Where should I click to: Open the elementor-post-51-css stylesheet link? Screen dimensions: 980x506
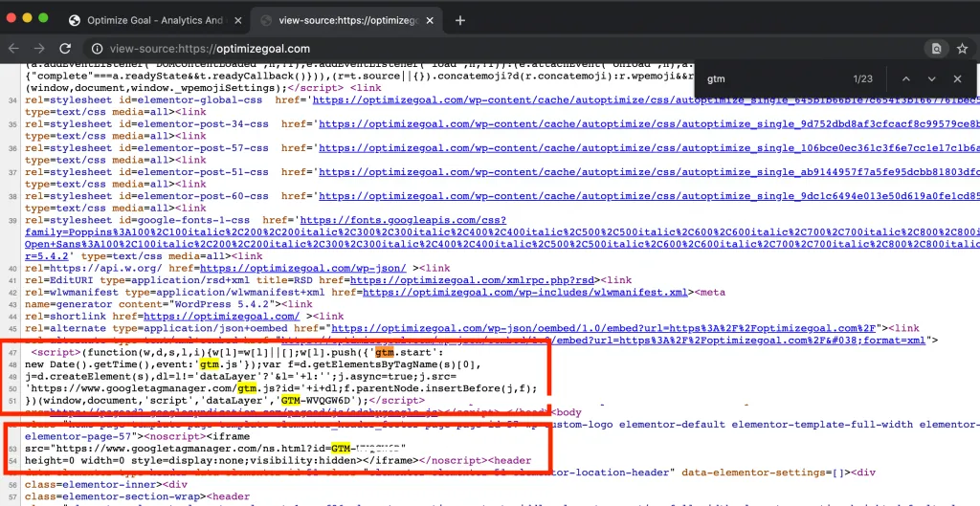coord(650,172)
